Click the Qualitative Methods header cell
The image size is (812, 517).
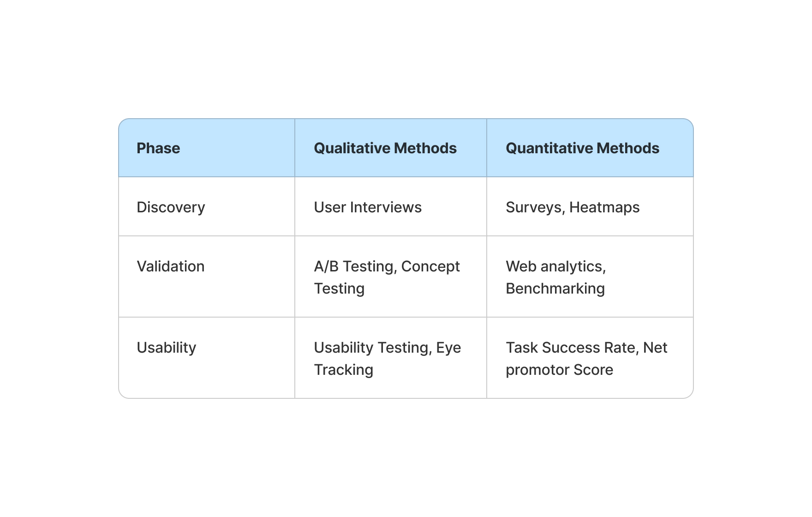[x=385, y=148]
